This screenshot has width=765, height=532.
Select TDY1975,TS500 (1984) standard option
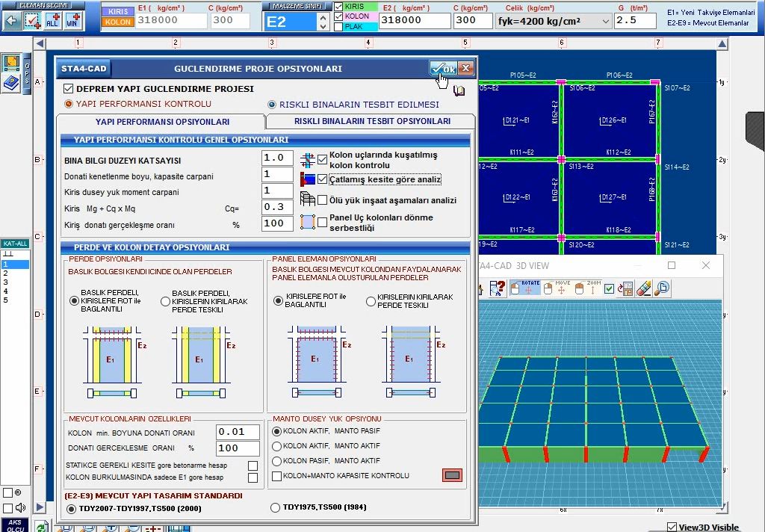[x=276, y=508]
